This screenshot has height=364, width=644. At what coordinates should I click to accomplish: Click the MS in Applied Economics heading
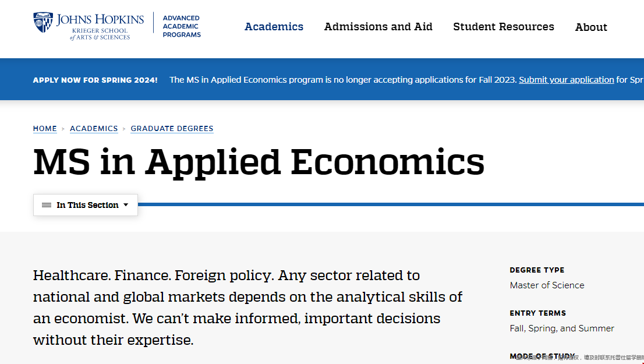pos(259,162)
